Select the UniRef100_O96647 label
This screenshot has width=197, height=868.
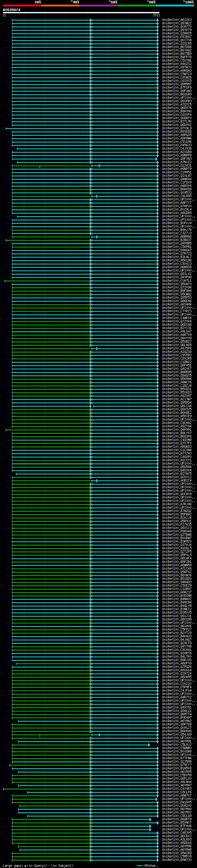point(177,250)
